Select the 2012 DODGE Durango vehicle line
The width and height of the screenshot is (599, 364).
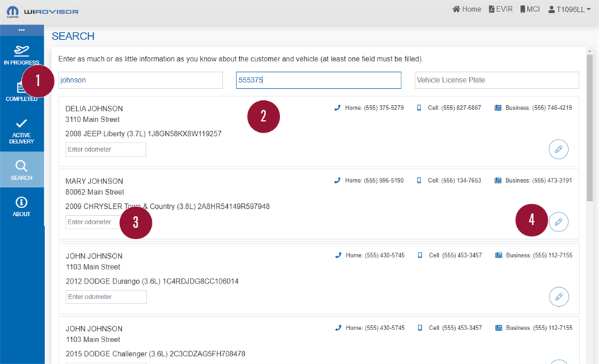click(152, 281)
